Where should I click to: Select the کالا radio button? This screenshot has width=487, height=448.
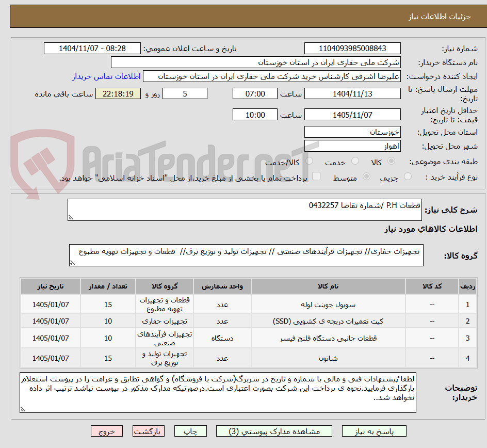point(391,161)
